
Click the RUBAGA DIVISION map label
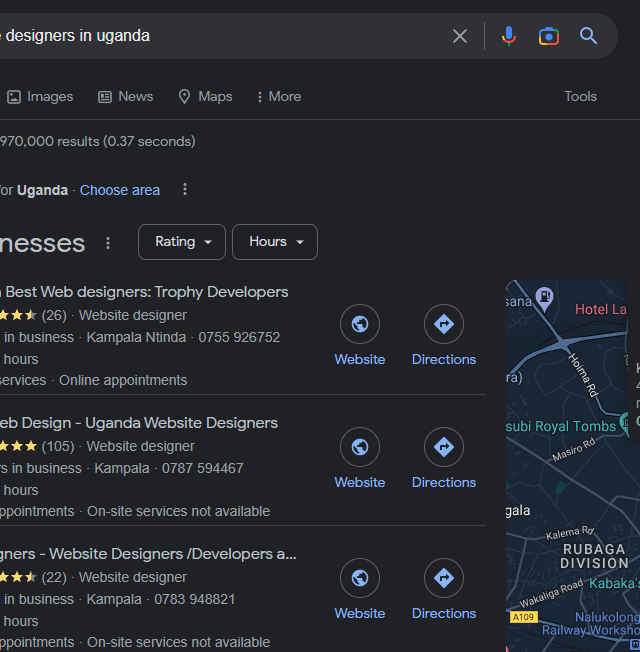(594, 556)
